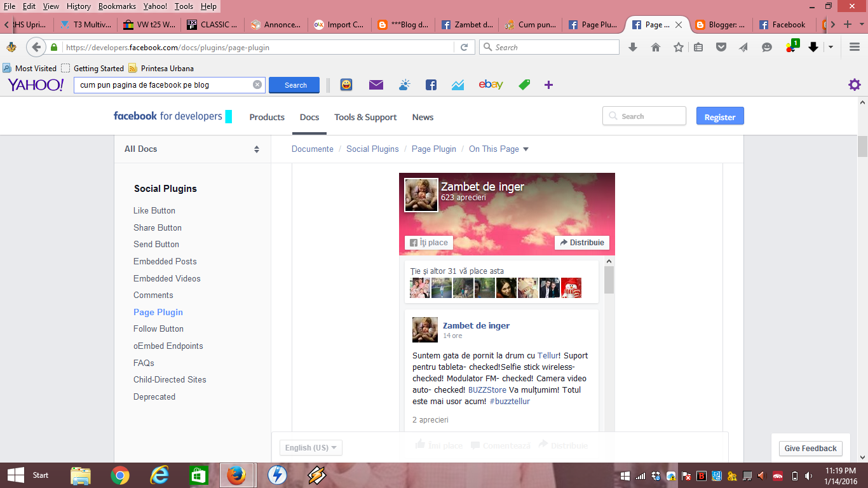Click the Îți place like button
The height and width of the screenshot is (488, 868).
point(429,243)
